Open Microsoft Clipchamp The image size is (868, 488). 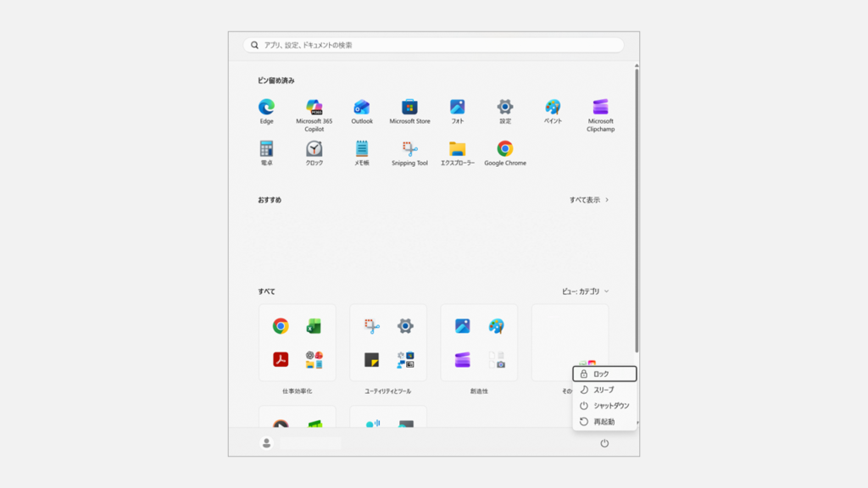coord(600,108)
